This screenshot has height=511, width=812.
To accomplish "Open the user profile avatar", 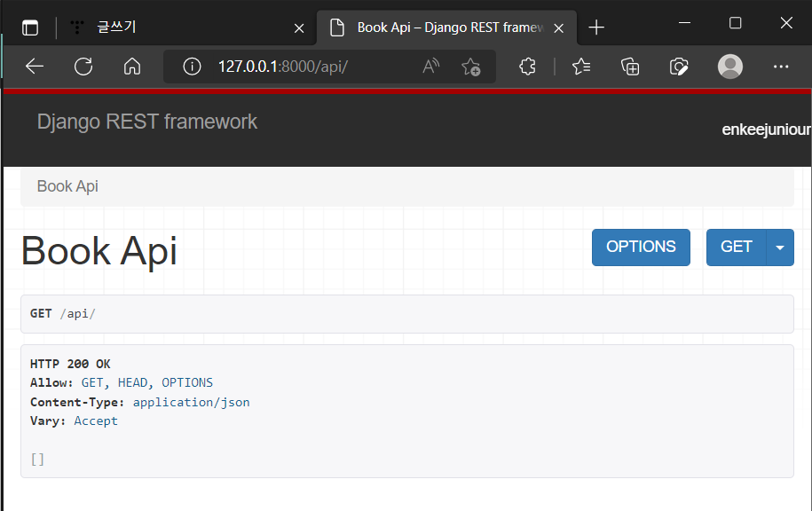I will point(730,67).
